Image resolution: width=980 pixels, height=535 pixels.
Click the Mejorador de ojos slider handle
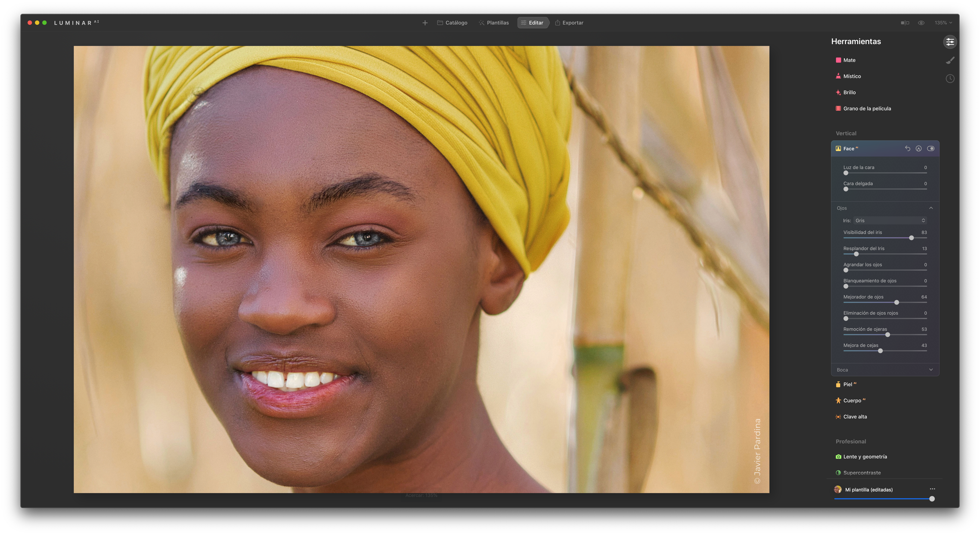(x=896, y=302)
